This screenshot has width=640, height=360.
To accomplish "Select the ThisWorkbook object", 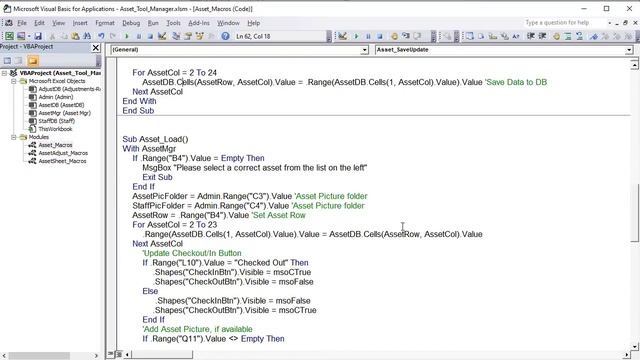I will pos(55,129).
